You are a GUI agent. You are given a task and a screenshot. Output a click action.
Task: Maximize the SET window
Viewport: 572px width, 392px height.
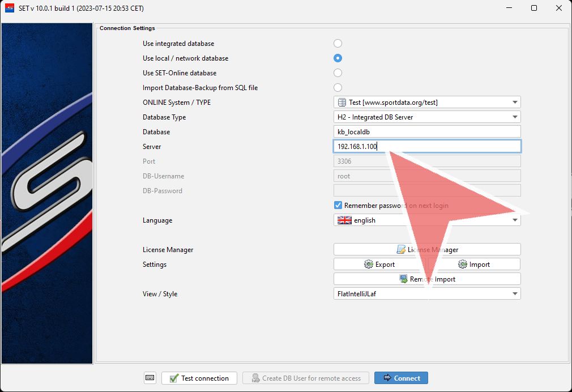[533, 8]
